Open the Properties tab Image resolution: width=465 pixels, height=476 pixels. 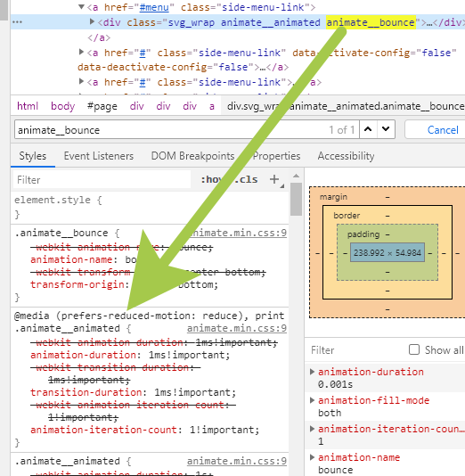click(276, 156)
